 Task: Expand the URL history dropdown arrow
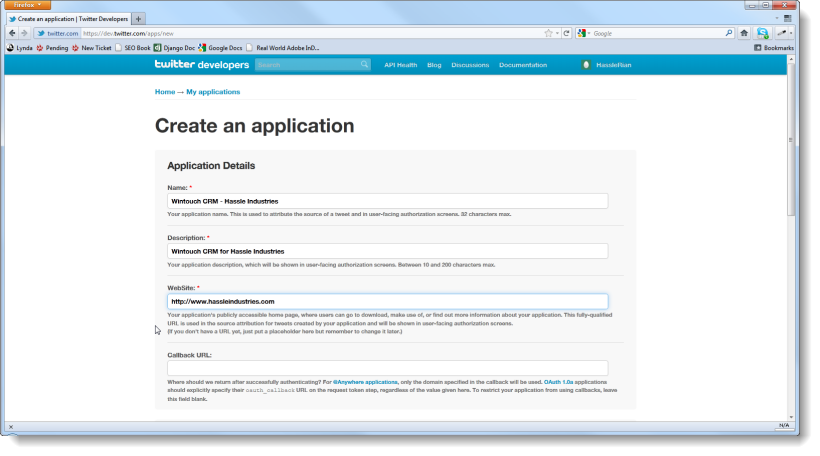[x=557, y=33]
